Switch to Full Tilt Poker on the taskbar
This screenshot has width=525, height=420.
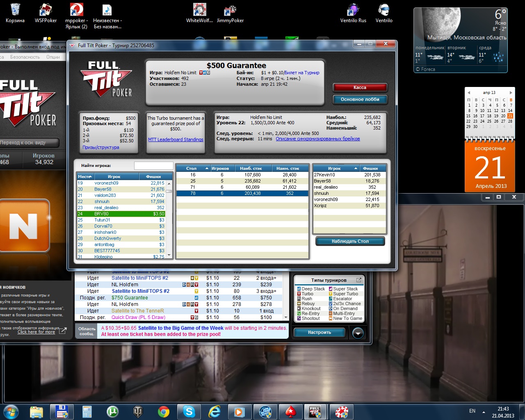(315, 411)
